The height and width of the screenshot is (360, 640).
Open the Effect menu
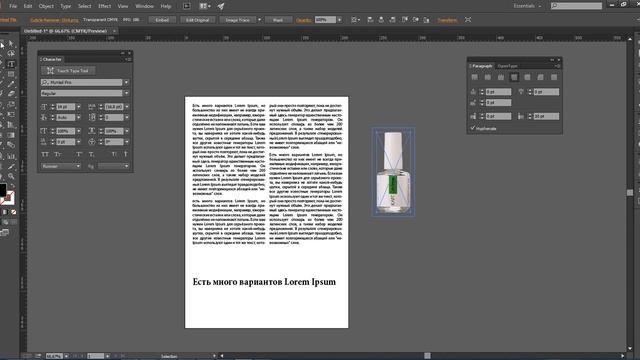(x=104, y=6)
